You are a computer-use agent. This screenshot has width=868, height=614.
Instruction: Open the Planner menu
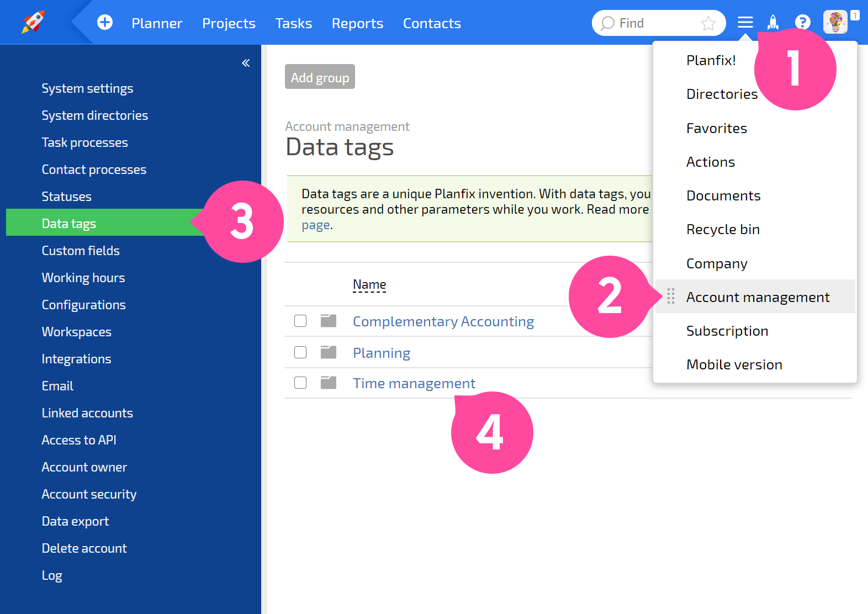click(157, 23)
